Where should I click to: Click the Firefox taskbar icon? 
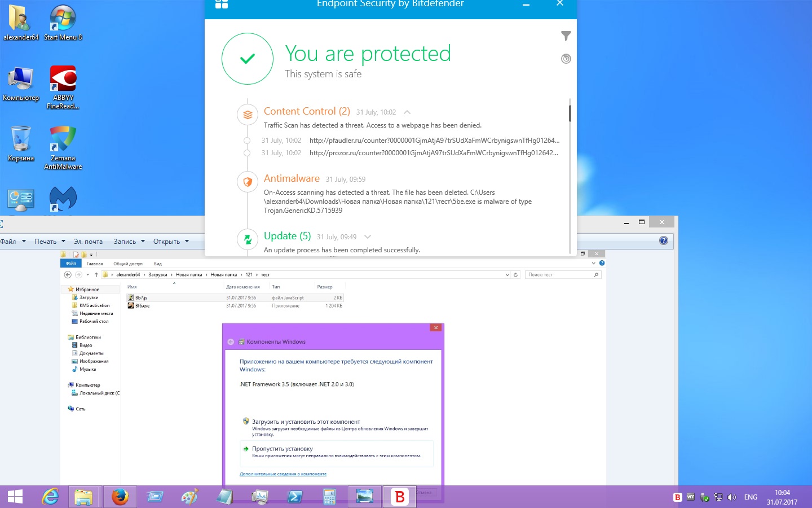pyautogui.click(x=120, y=497)
